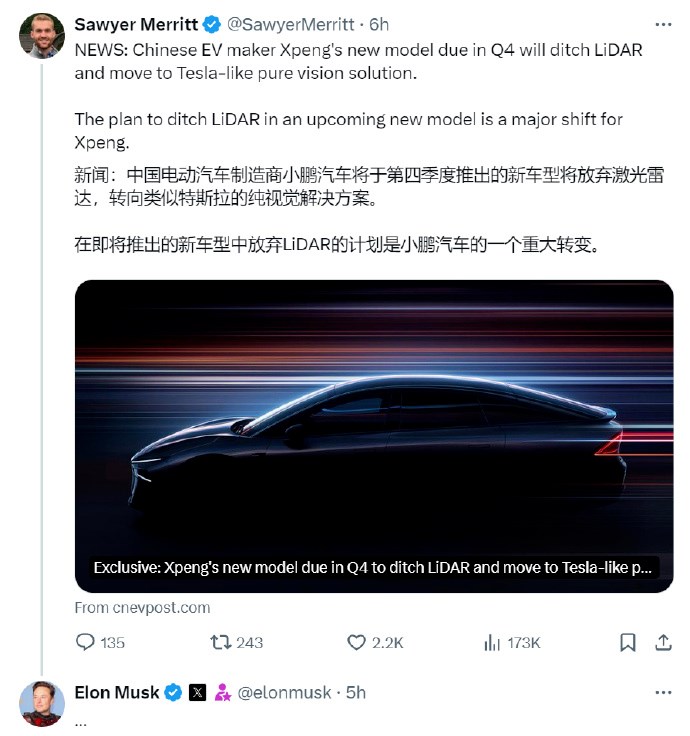This screenshot has width=690, height=736.
Task: Click the Elon Musk display name
Action: [x=117, y=692]
